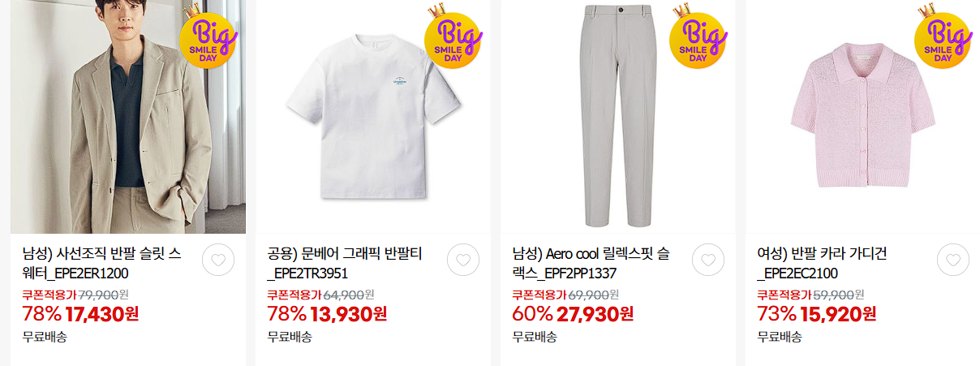Click Big Smile Day badge on pink cardigan
This screenshot has width=980, height=366.
tap(943, 37)
